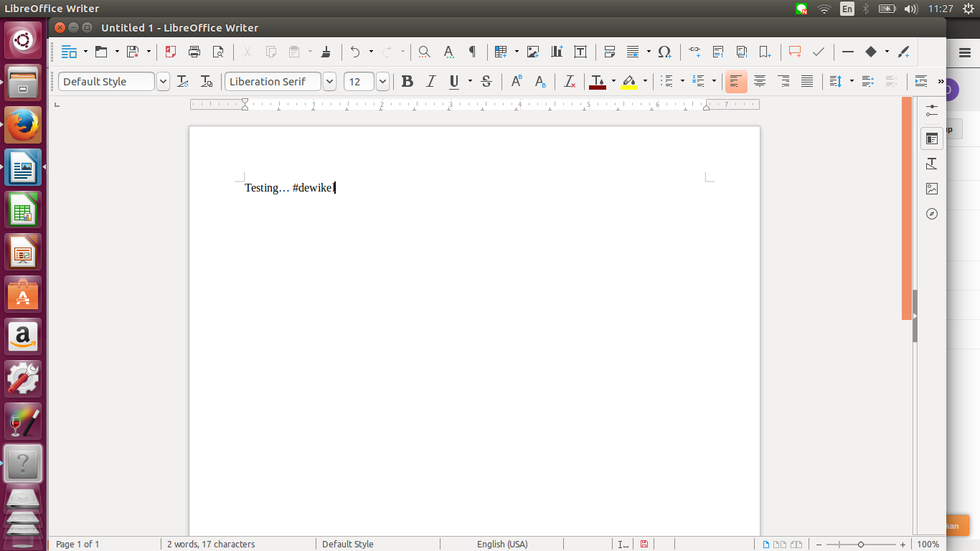
Task: Toggle formatting marks (pilcrow)
Action: tap(472, 52)
